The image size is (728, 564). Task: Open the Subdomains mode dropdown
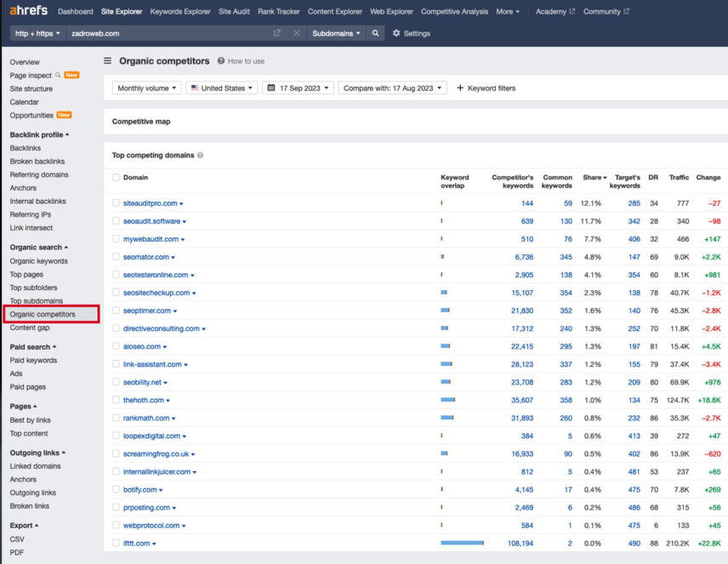(336, 33)
